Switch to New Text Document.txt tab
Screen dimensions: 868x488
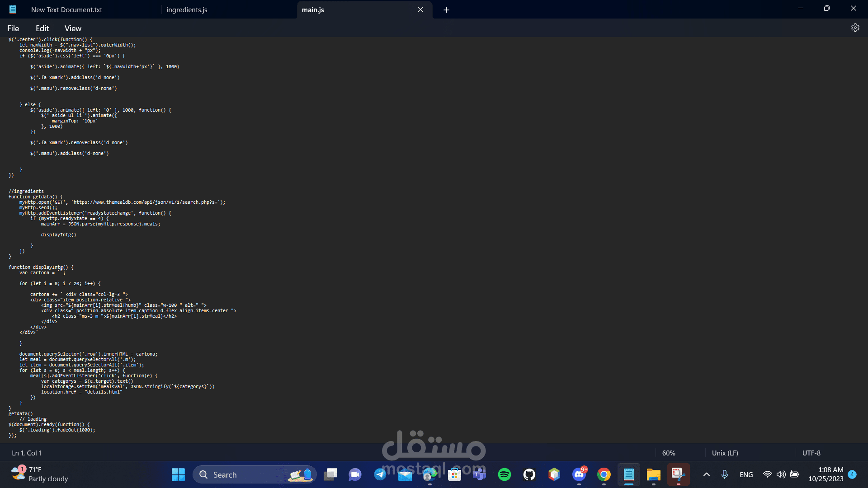66,10
